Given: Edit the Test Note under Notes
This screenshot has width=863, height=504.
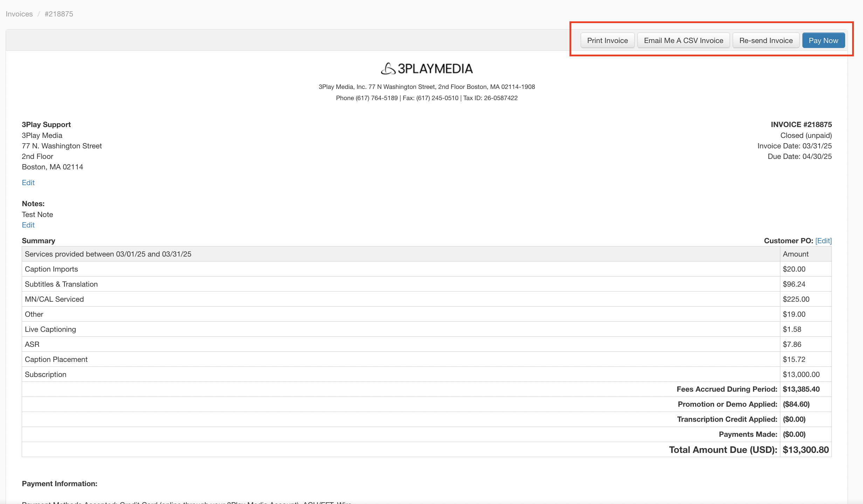Looking at the screenshot, I should pos(28,225).
